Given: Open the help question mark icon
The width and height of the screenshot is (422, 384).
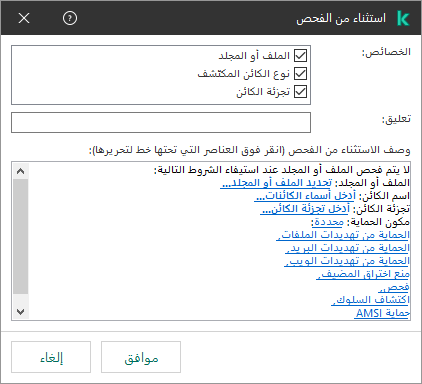Looking at the screenshot, I should [x=70, y=18].
